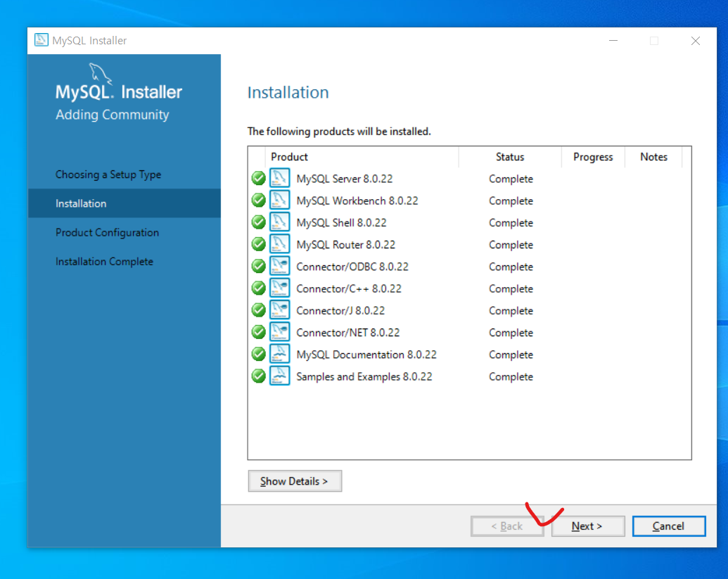Click Complete status of Samples and Examples

[511, 376]
